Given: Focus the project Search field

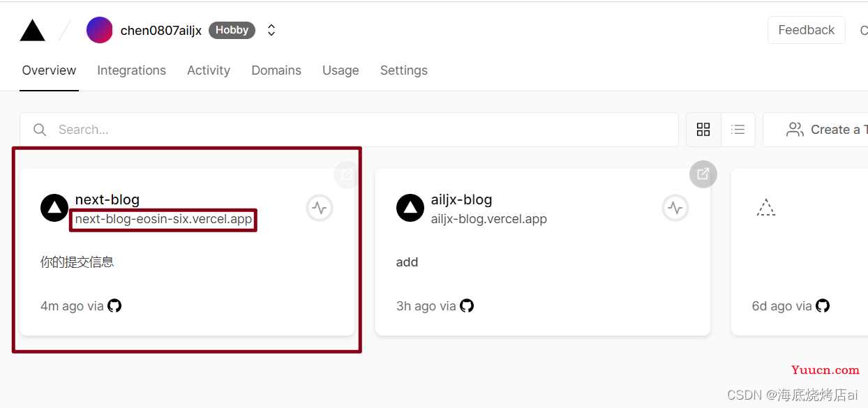Looking at the screenshot, I should [x=349, y=130].
